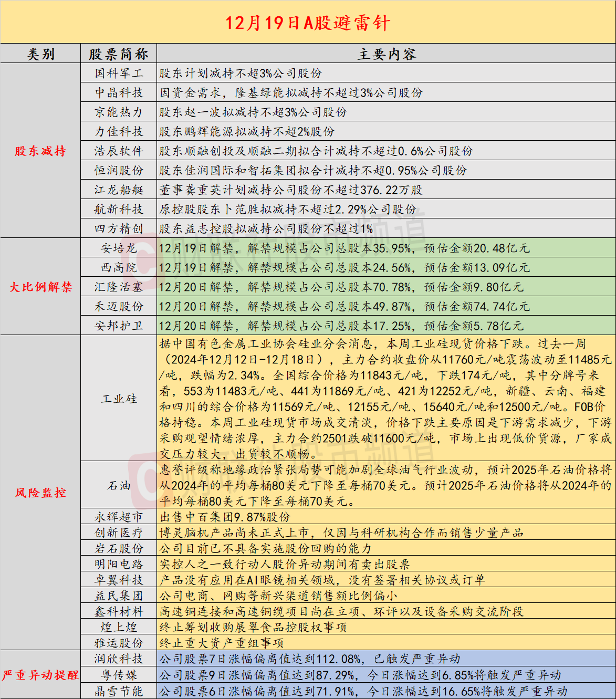The width and height of the screenshot is (616, 699).
Task: Select the 股东减持 category cell
Action: (x=40, y=151)
